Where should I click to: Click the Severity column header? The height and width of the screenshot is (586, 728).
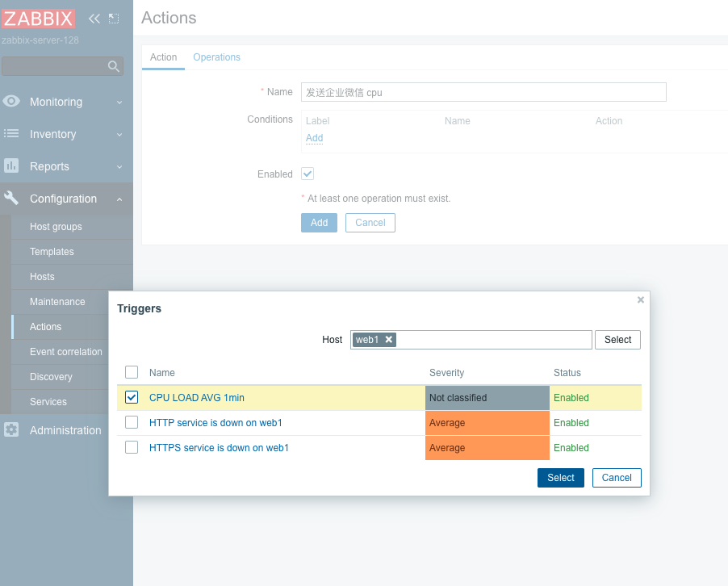(446, 373)
